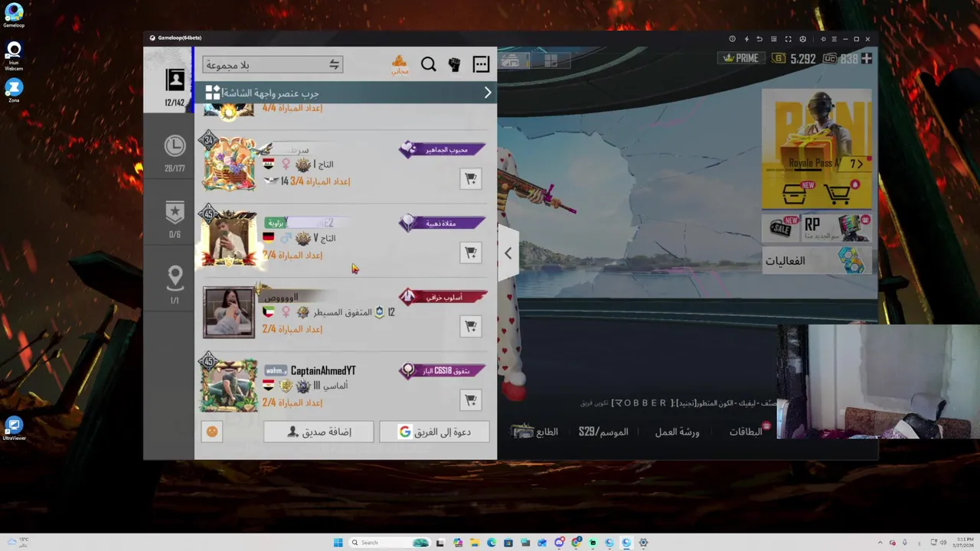The image size is (980, 551).
Task: Click the orange مجاني free rewards icon
Action: point(400,64)
